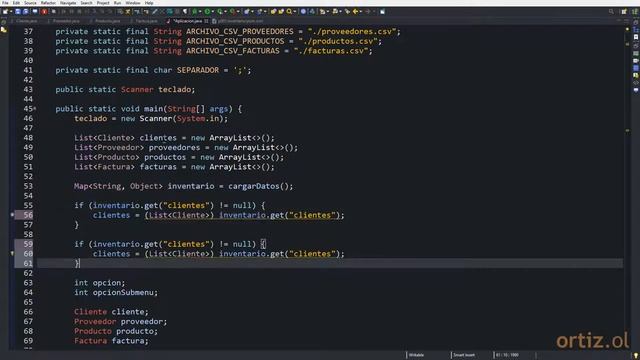Viewport: 640px width, 360px height.
Task: Open the Source menu
Action: coord(30,3)
